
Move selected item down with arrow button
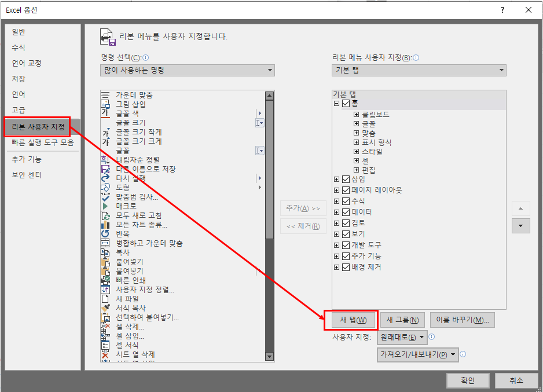click(x=521, y=226)
